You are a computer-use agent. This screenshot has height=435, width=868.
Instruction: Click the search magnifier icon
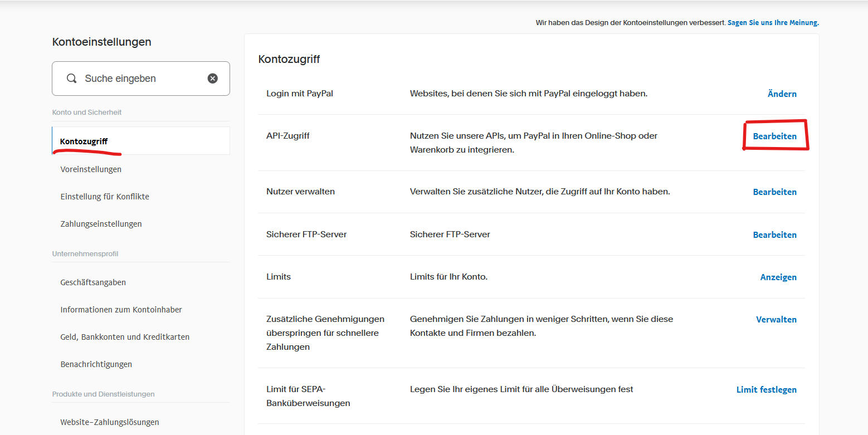[x=71, y=79]
